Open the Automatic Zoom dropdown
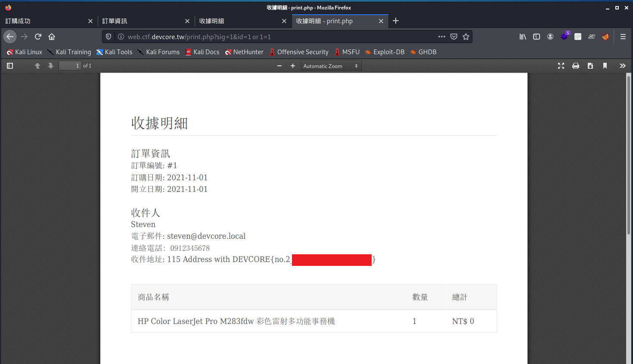Image resolution: width=633 pixels, height=364 pixels. [x=330, y=66]
